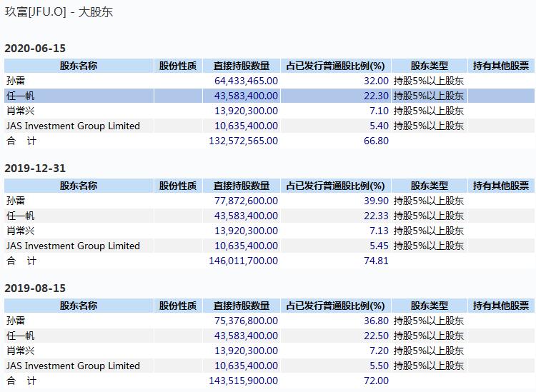Click 孙雷 in the 2020-06-15 table
This screenshot has height=392, width=536.
pos(16,81)
